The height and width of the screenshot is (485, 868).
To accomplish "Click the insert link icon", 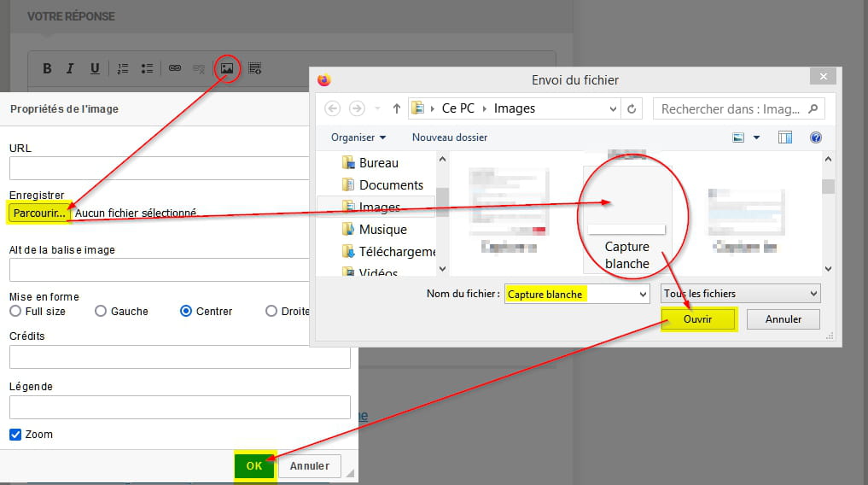I will pos(174,68).
